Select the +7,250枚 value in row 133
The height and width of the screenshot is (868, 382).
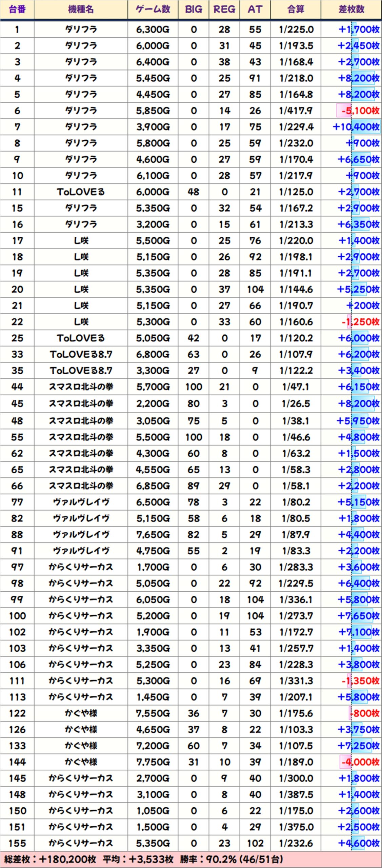359,746
